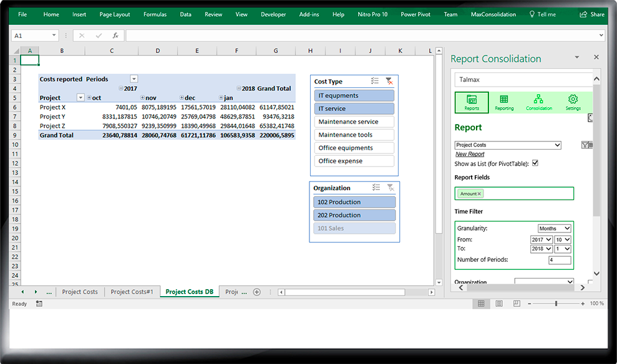Toggle the IT service slicer item
617x364 pixels.
[354, 108]
